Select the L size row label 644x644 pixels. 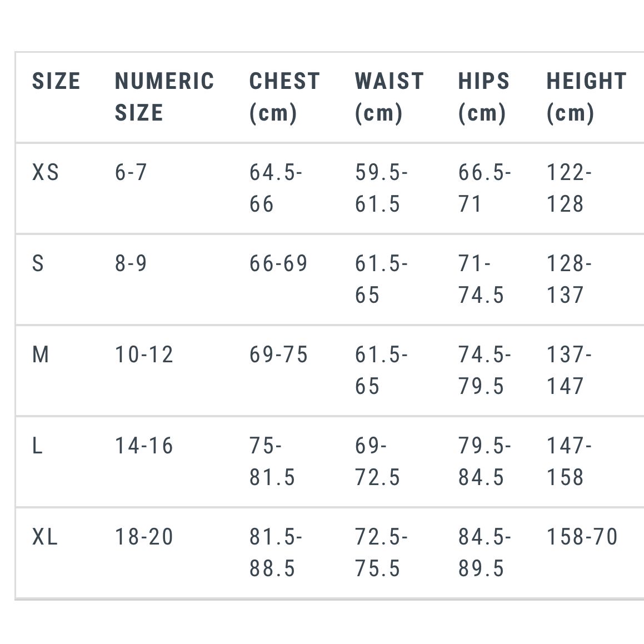pos(37,446)
